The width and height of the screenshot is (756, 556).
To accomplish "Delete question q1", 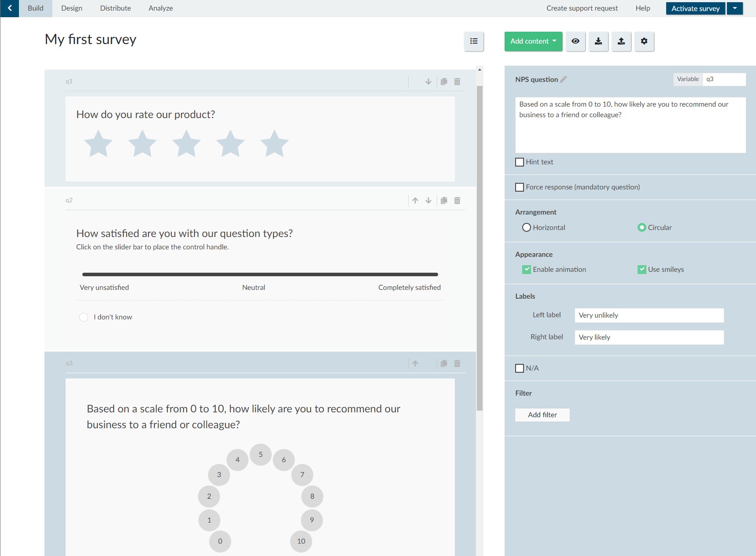I will pos(457,82).
